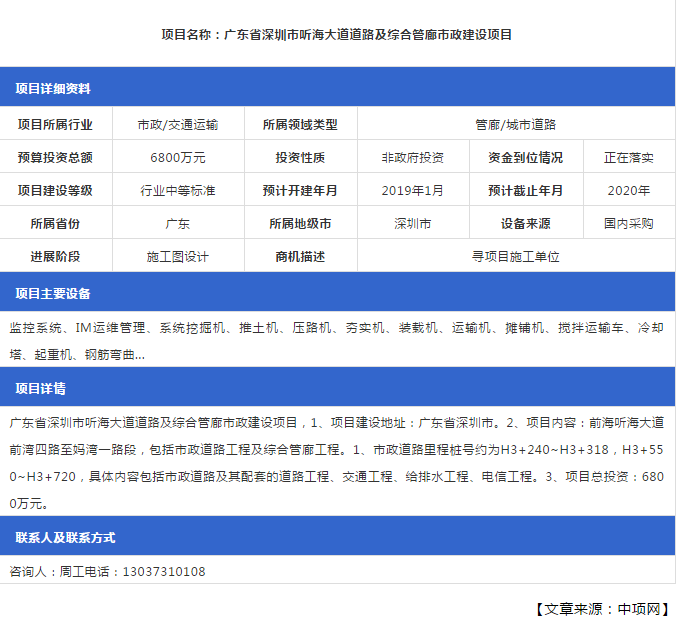Select the 广东 province cell
Viewport: 676px width, 620px height.
[x=178, y=224]
